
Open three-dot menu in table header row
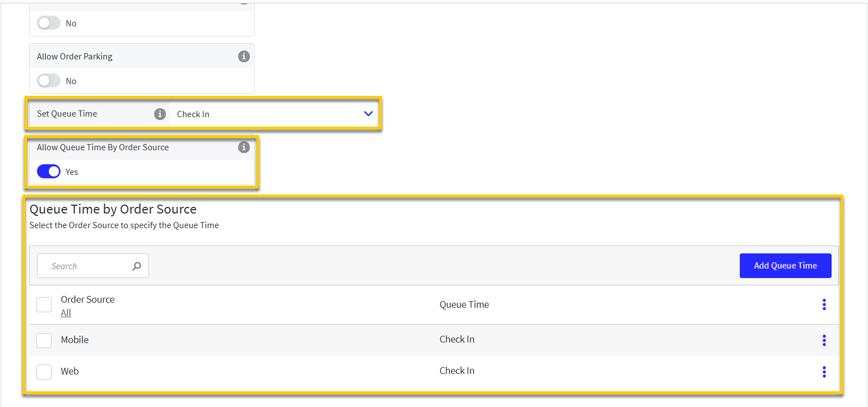824,304
